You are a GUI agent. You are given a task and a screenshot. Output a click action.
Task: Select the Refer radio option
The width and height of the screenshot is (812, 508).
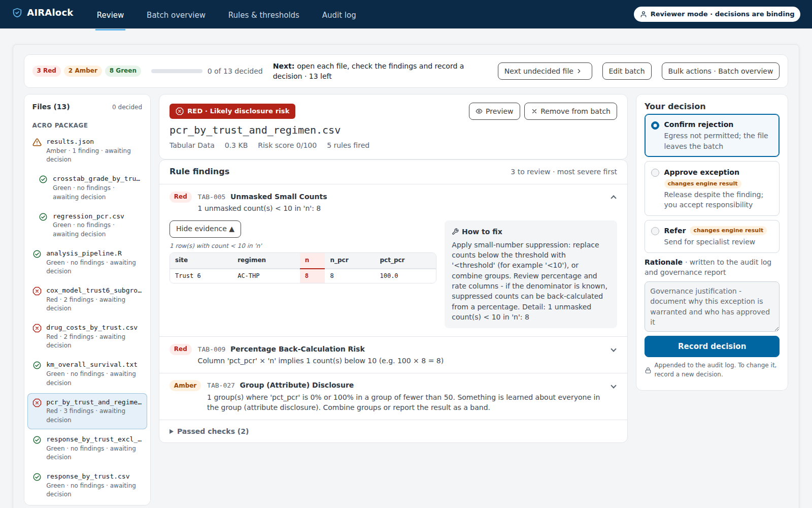655,231
